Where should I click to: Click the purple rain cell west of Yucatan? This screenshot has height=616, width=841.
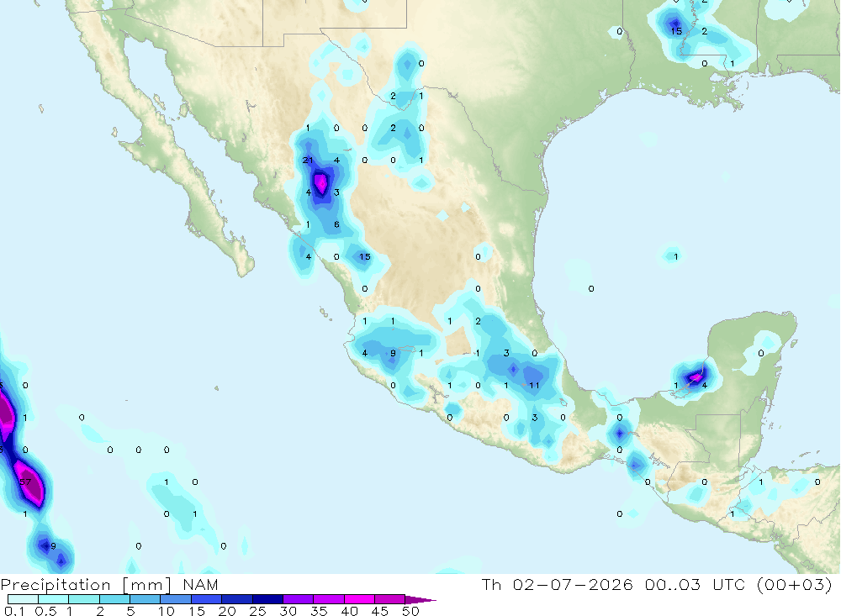[696, 376]
